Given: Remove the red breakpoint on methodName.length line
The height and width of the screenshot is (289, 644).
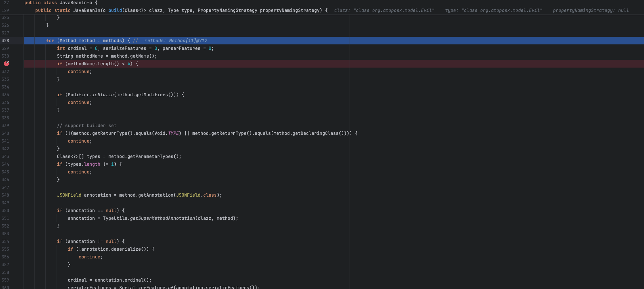Looking at the screenshot, I should click(x=6, y=64).
